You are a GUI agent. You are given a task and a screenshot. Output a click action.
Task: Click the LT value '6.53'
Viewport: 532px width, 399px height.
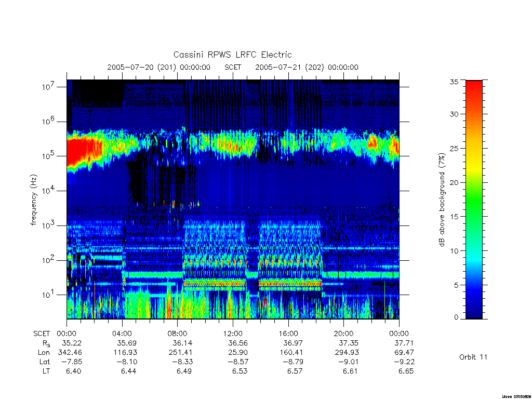click(240, 371)
